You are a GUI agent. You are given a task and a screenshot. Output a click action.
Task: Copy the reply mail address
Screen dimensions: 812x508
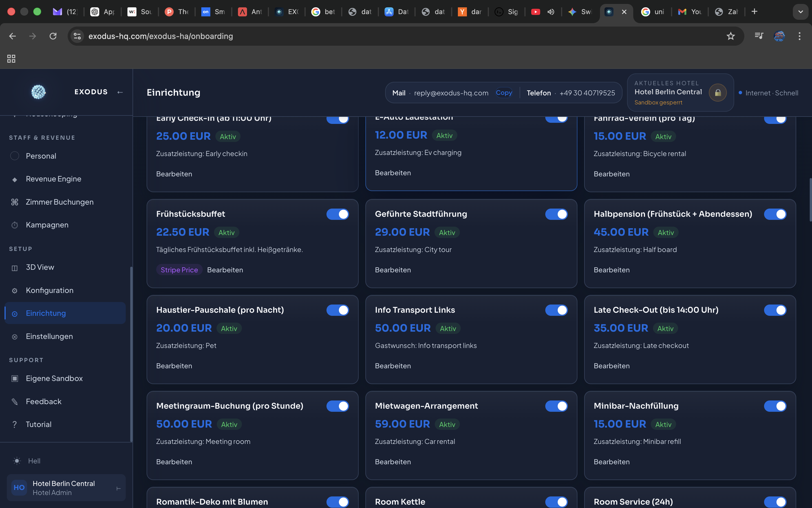pyautogui.click(x=504, y=93)
